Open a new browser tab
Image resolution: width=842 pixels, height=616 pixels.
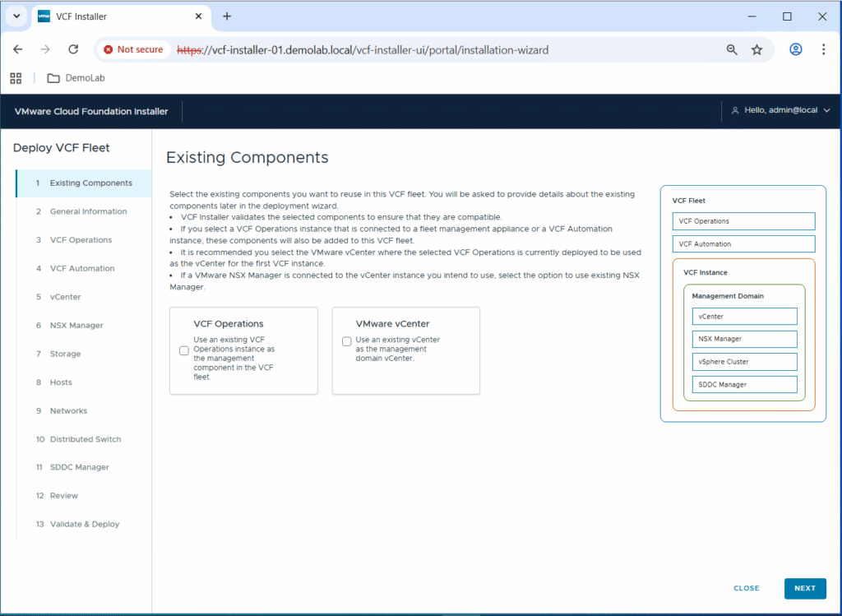pyautogui.click(x=227, y=16)
